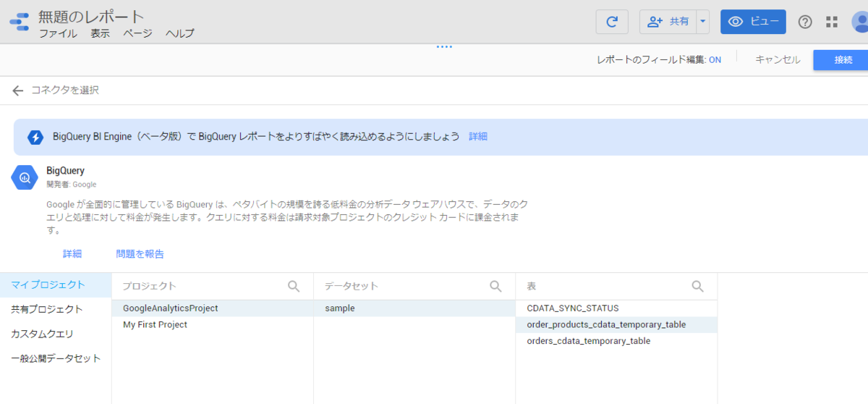868x404 pixels.
Task: Click the refresh data button
Action: [612, 22]
